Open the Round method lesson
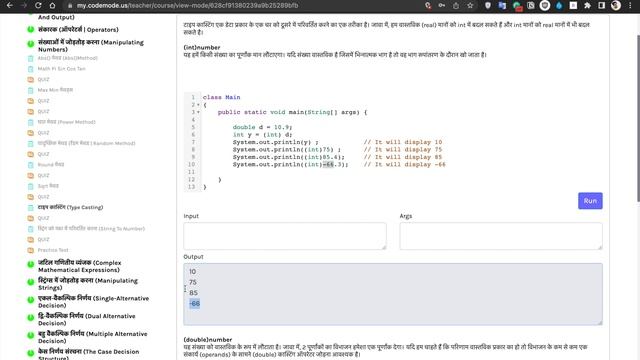The height and width of the screenshot is (360, 640). [51, 164]
